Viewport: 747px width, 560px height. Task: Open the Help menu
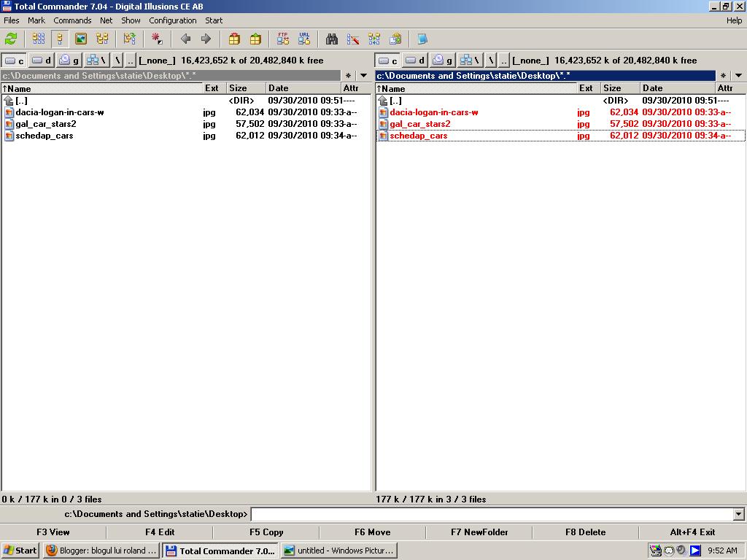[x=734, y=20]
